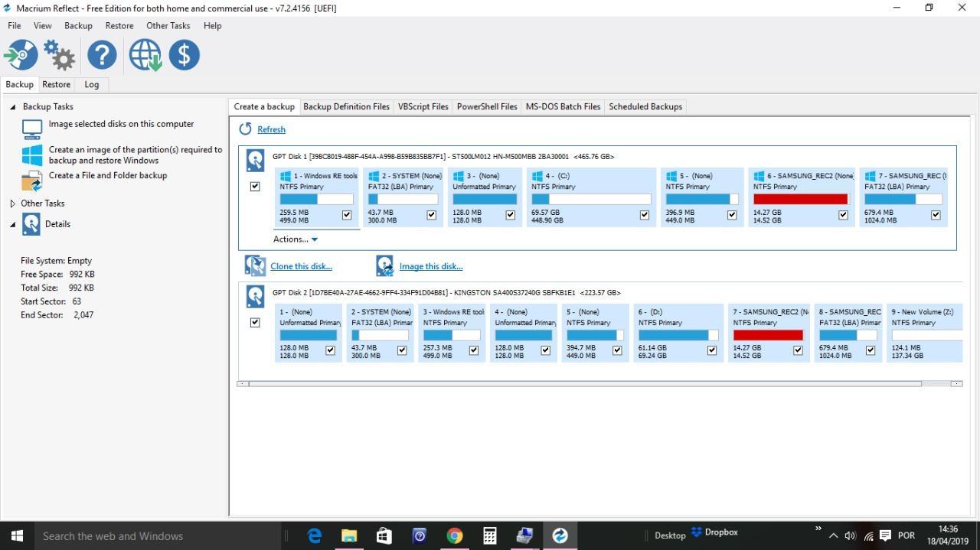Screen dimensions: 980x550
Task: Open Microsoft Edge from the taskbar
Action: pyautogui.click(x=314, y=535)
